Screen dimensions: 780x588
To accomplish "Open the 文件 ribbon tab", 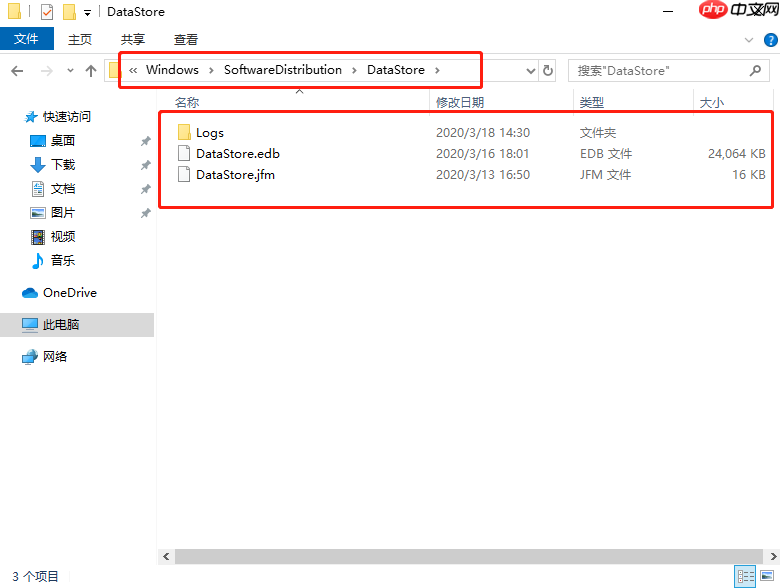I will point(26,39).
